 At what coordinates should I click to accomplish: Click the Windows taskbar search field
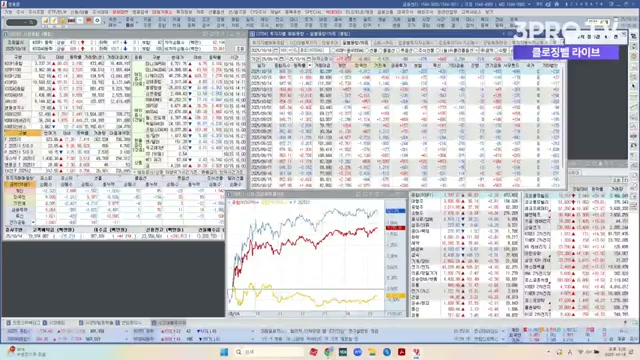point(269,352)
